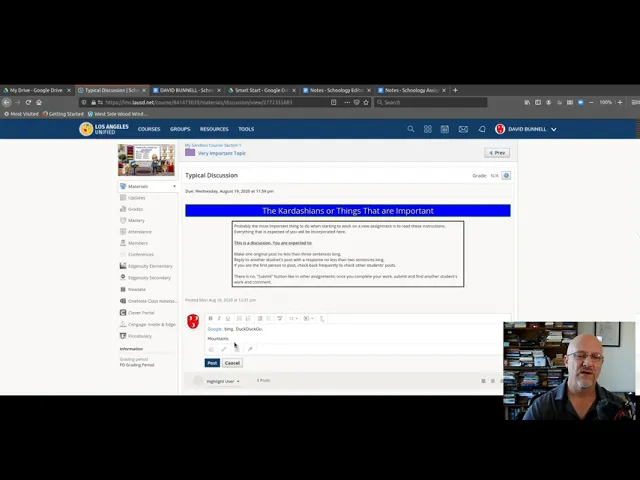Screen dimensions: 640x480
Task: Switch to the Notes - Schoology Editor tab
Action: pos(336,90)
